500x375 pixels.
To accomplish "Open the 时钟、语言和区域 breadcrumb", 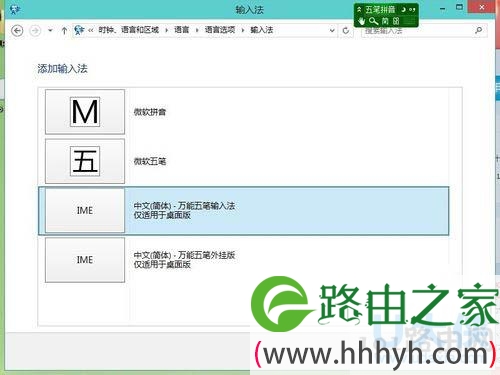I will coord(129,30).
